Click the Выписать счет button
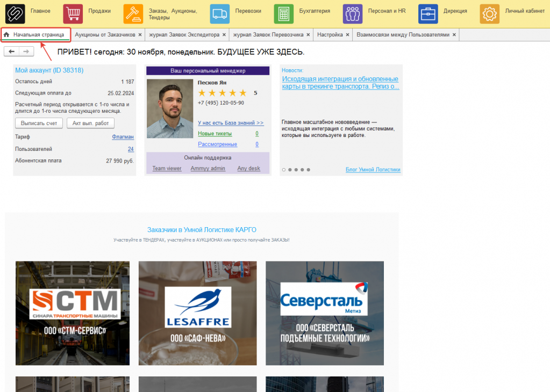550x392 pixels. [39, 123]
